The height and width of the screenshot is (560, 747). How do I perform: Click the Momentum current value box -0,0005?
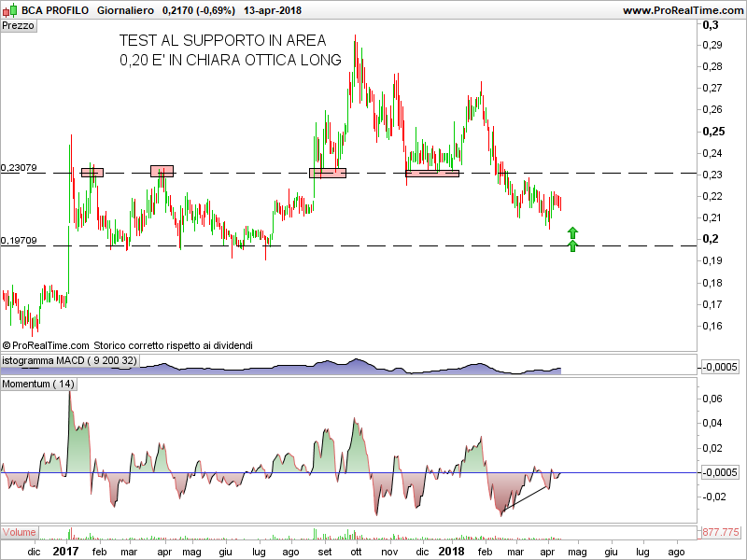pos(722,472)
